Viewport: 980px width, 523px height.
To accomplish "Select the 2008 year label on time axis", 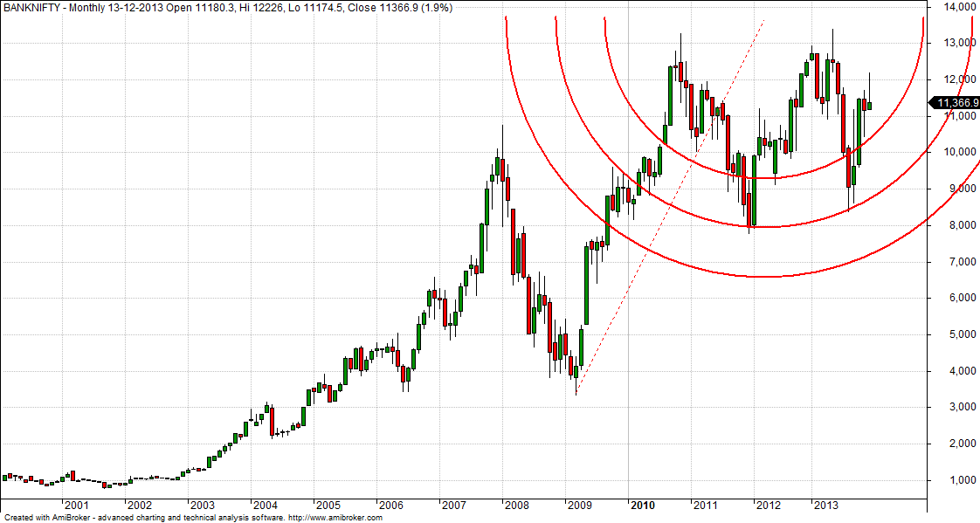I will coord(516,506).
